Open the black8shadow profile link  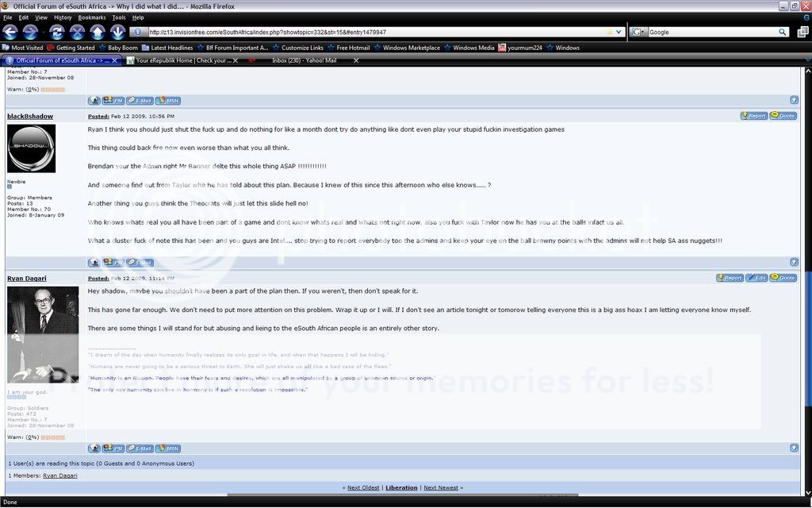pos(30,116)
